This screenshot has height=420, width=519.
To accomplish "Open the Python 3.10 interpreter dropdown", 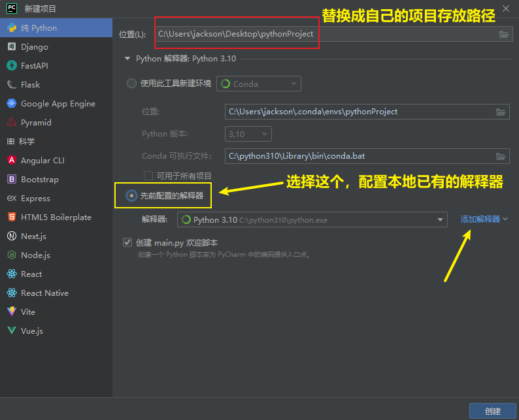I will click(x=442, y=220).
